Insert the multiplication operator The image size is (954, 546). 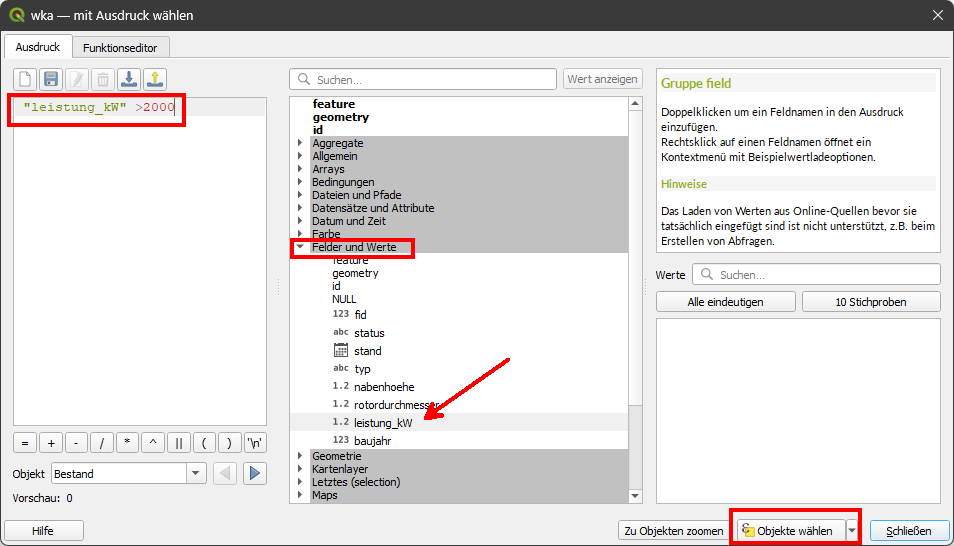point(127,443)
